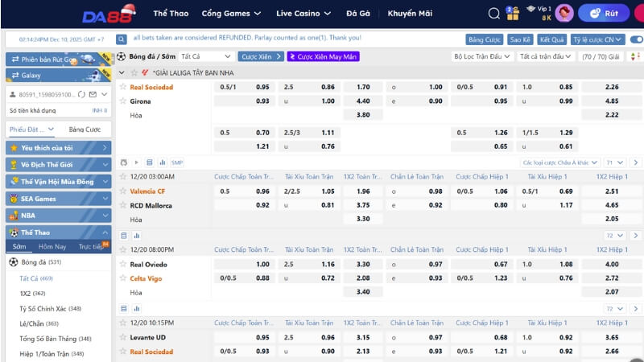Viewport: 644px width, 362px height.
Task: Open the statistics chart icon under Valencia CF match
Action: click(137, 236)
